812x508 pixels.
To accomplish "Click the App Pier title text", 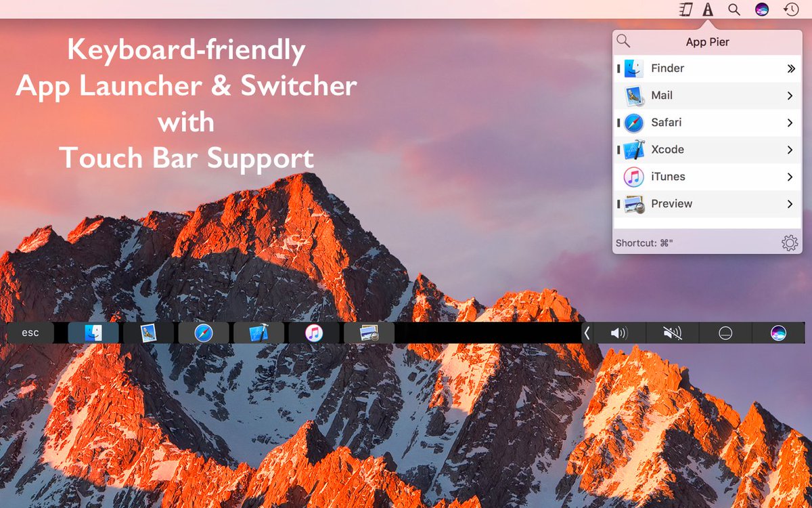I will tap(707, 42).
